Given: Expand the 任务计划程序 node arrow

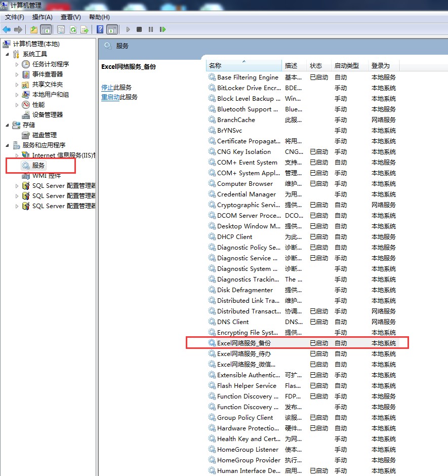Looking at the screenshot, I should click(17, 64).
